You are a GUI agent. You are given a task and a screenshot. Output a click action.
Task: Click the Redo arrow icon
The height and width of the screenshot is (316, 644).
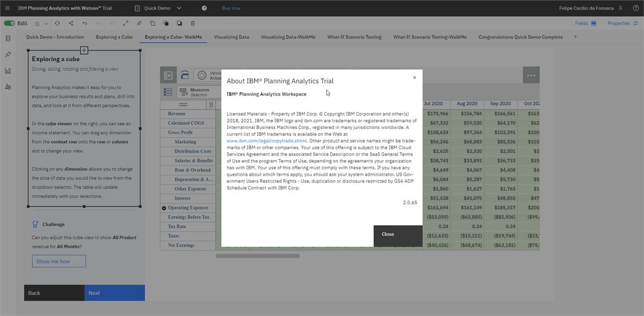coord(98,23)
